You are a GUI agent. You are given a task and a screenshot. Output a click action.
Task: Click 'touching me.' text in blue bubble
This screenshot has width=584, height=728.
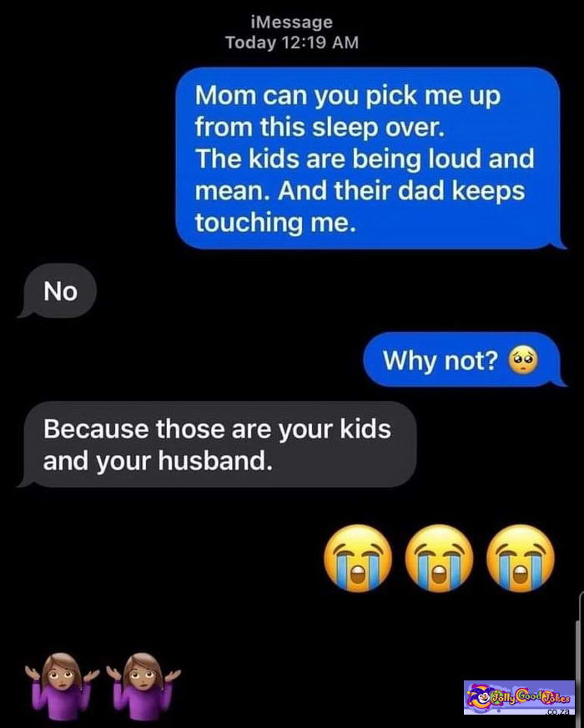click(x=275, y=223)
